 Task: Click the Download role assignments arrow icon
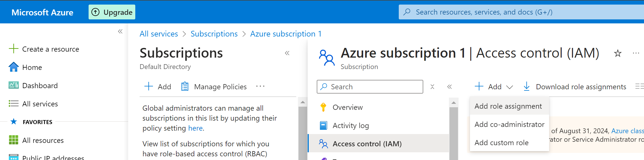click(x=527, y=86)
